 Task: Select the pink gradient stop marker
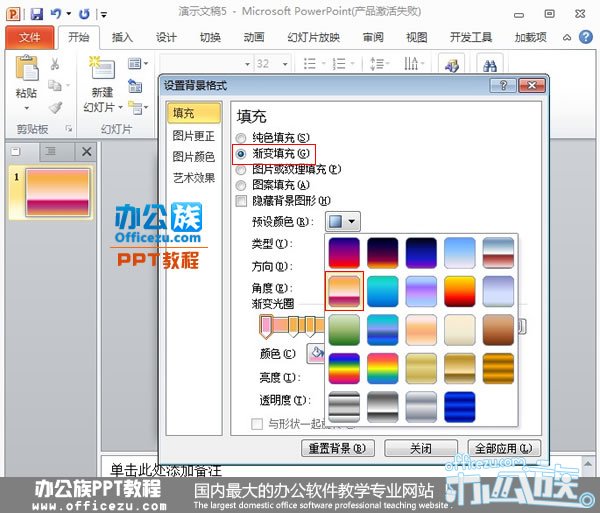tap(266, 327)
